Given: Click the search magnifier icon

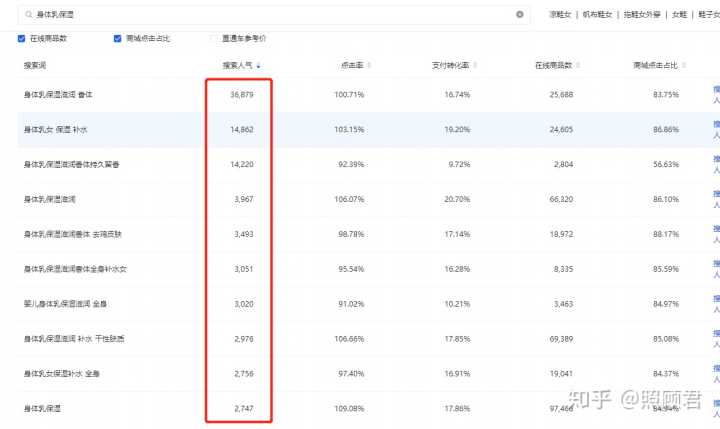Looking at the screenshot, I should (x=28, y=15).
